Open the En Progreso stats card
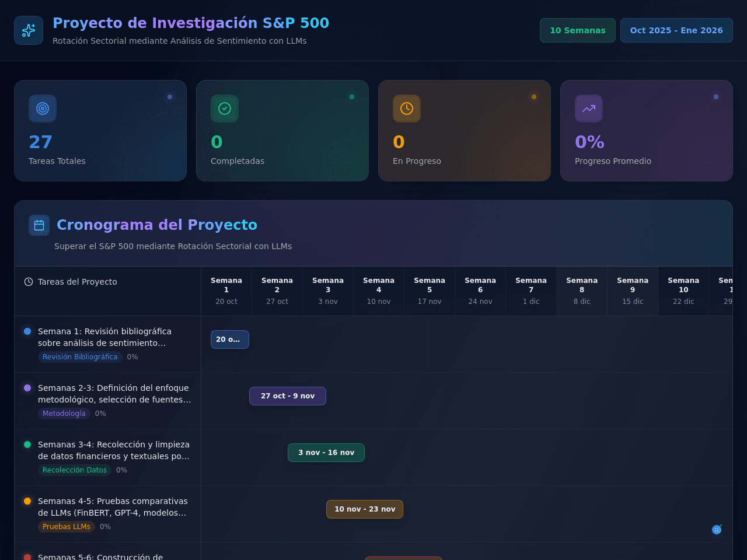The height and width of the screenshot is (560, 747). (465, 131)
